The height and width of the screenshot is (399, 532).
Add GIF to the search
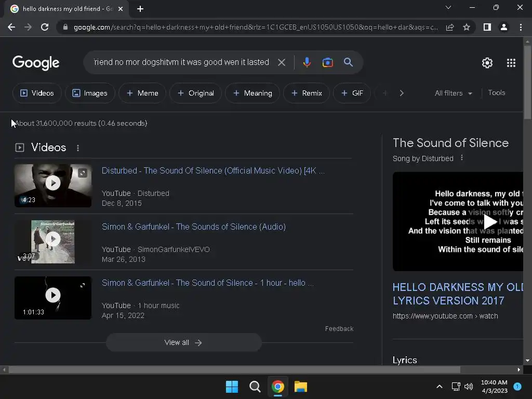pos(352,93)
